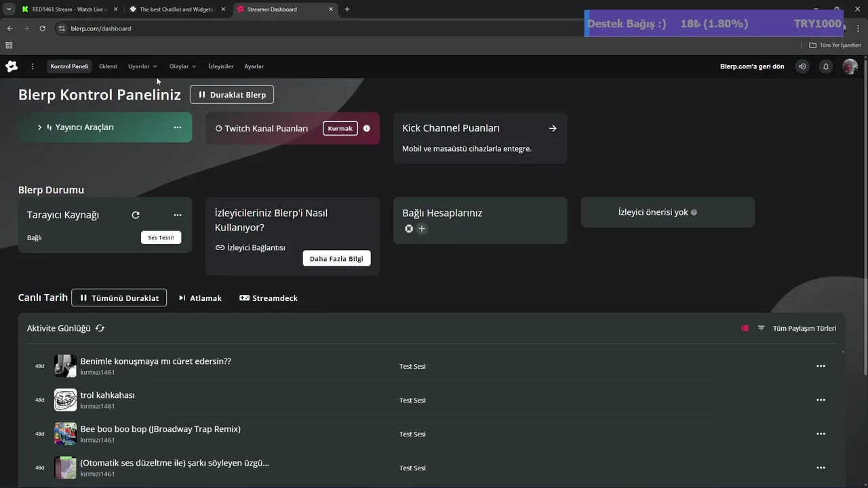Open Tüm Paylaşım Türleri filter dropdown
This screenshot has width=868, height=488.
pyautogui.click(x=804, y=328)
